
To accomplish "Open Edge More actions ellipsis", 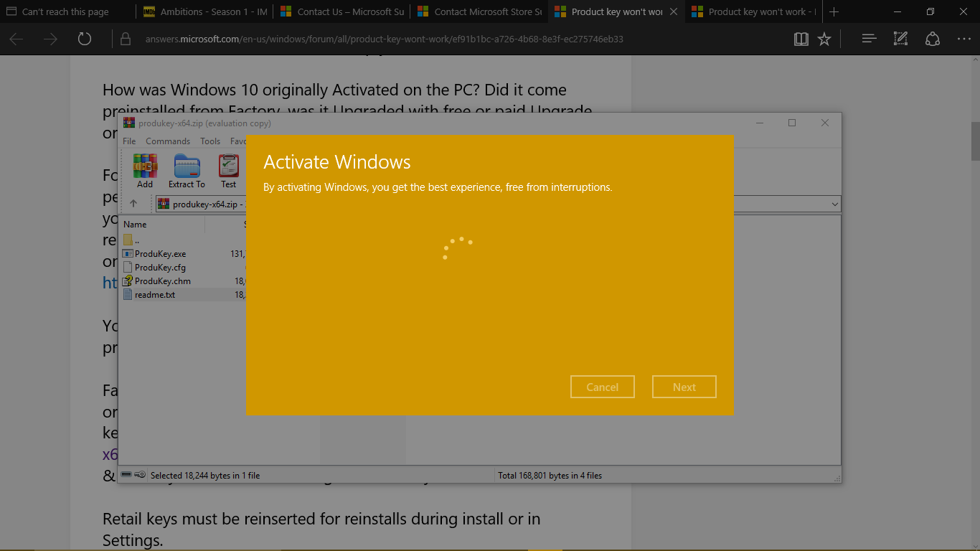I will 964,39.
